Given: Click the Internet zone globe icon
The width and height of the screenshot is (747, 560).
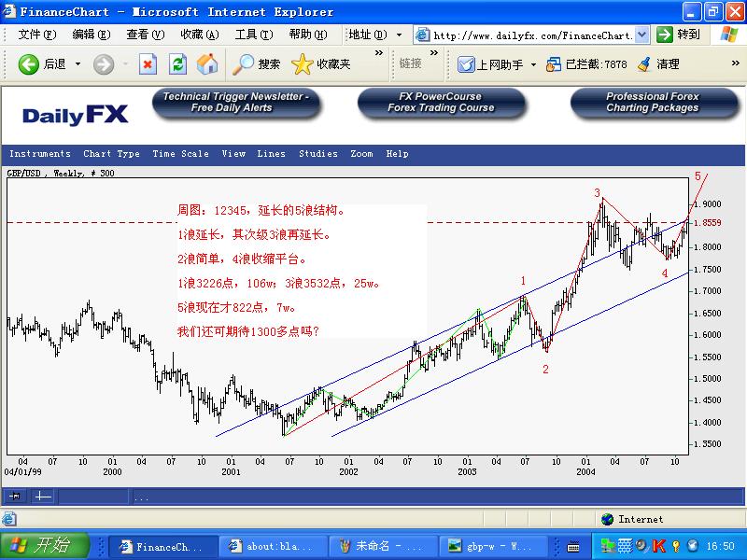Looking at the screenshot, I should 608,519.
